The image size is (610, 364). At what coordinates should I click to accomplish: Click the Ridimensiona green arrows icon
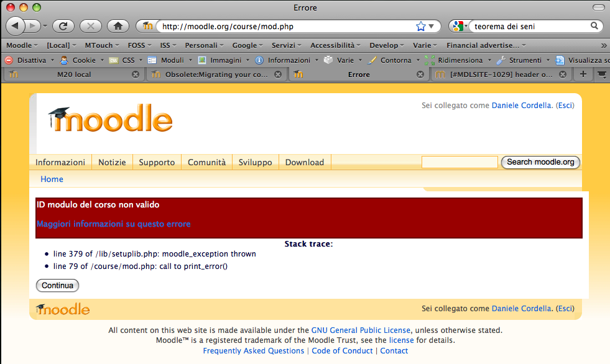(x=430, y=60)
